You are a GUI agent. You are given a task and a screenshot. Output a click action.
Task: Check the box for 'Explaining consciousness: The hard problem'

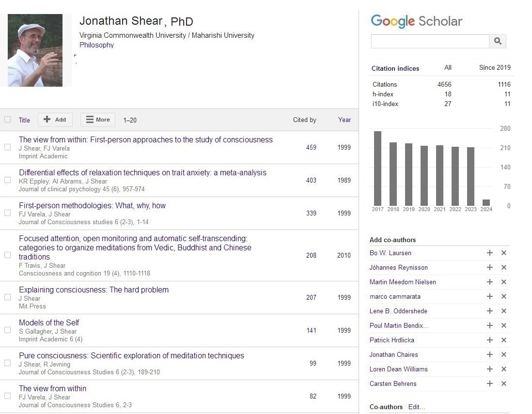tap(7, 297)
